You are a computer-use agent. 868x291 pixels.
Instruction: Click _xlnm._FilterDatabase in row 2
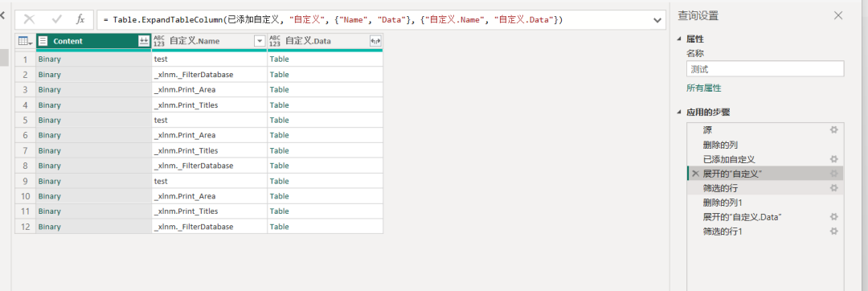coord(209,75)
